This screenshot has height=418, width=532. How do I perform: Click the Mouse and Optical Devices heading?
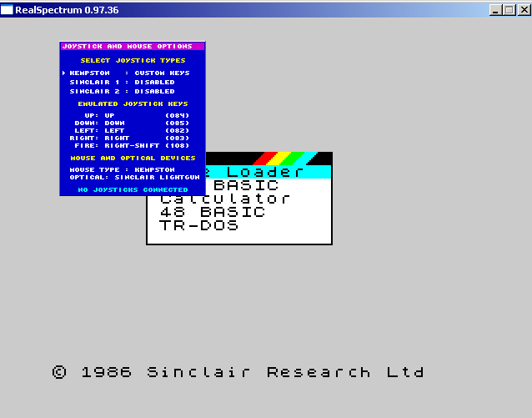click(x=133, y=159)
